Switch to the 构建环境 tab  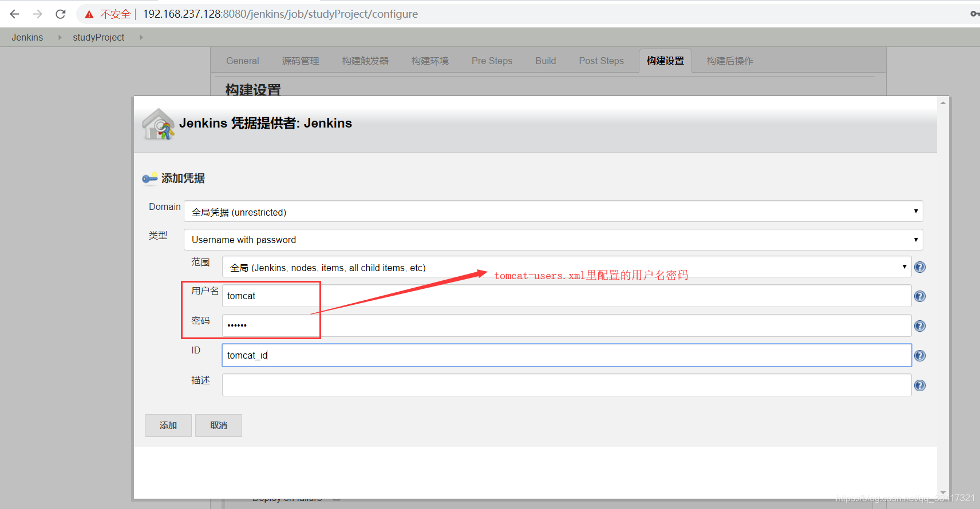[430, 61]
